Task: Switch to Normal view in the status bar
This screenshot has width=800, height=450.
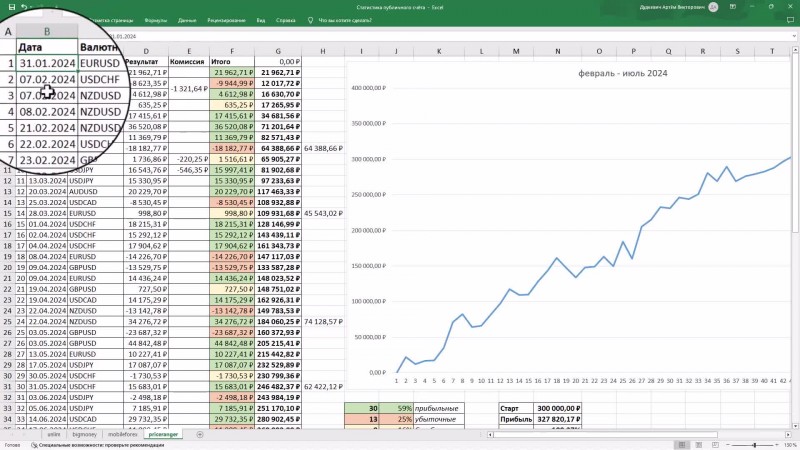Action: (x=682, y=445)
